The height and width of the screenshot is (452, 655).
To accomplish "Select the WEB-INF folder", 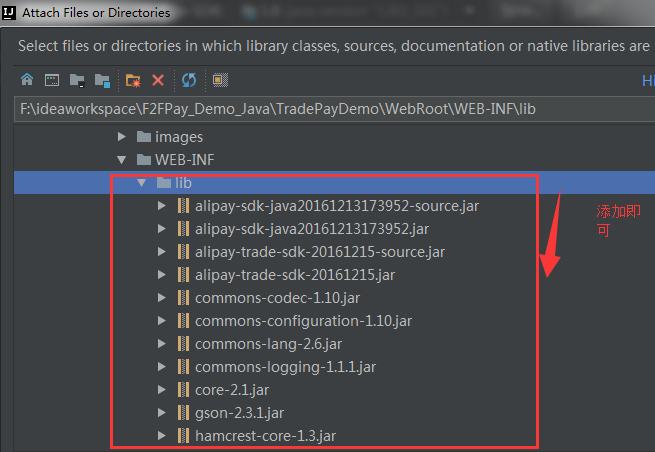I will tap(185, 160).
